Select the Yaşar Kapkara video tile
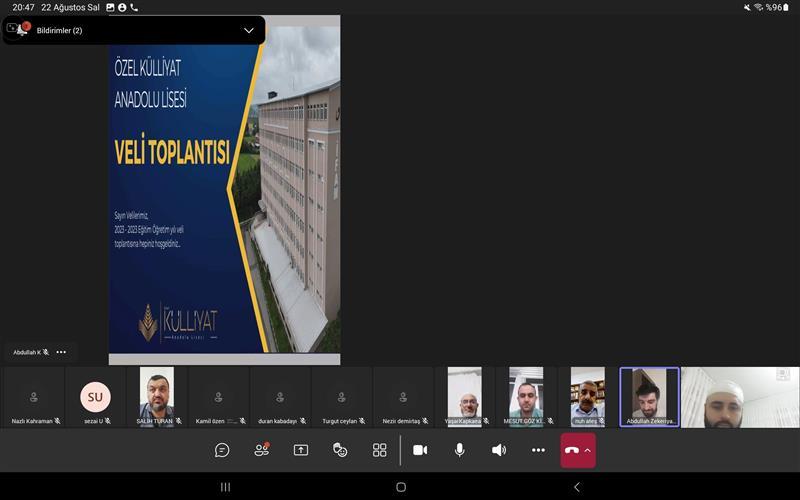This screenshot has width=800, height=500. [x=465, y=397]
